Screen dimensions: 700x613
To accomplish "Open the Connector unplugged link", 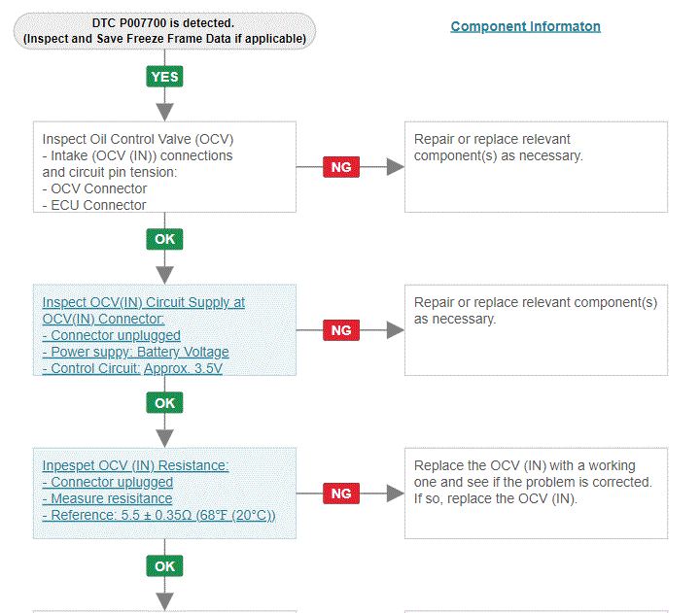I will pyautogui.click(x=111, y=335).
